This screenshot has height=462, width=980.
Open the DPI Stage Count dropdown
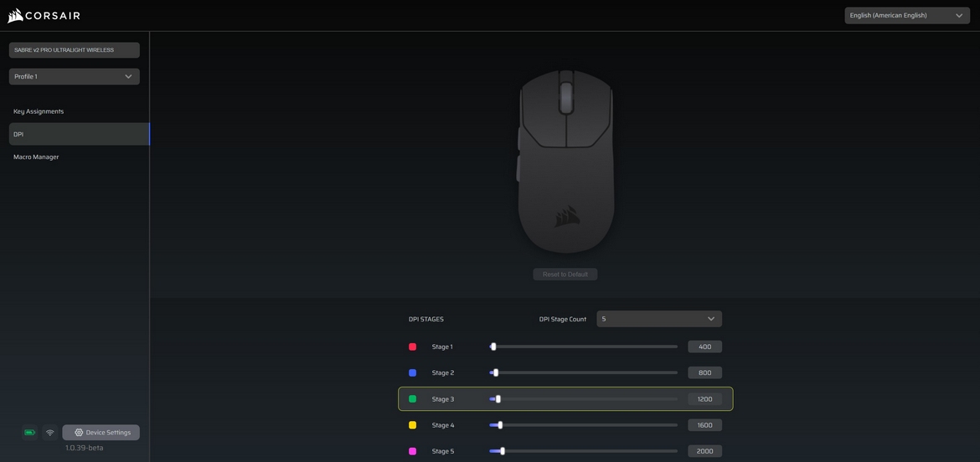coord(658,319)
